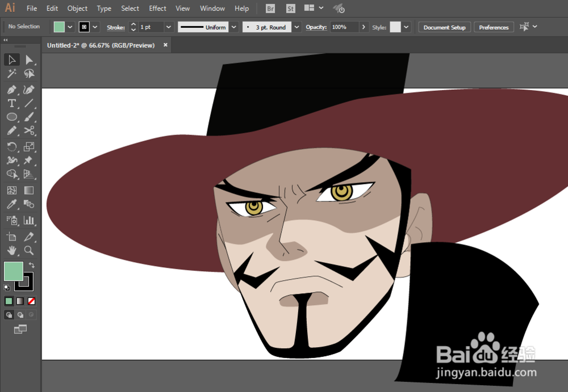Open the Effect menu

point(157,9)
